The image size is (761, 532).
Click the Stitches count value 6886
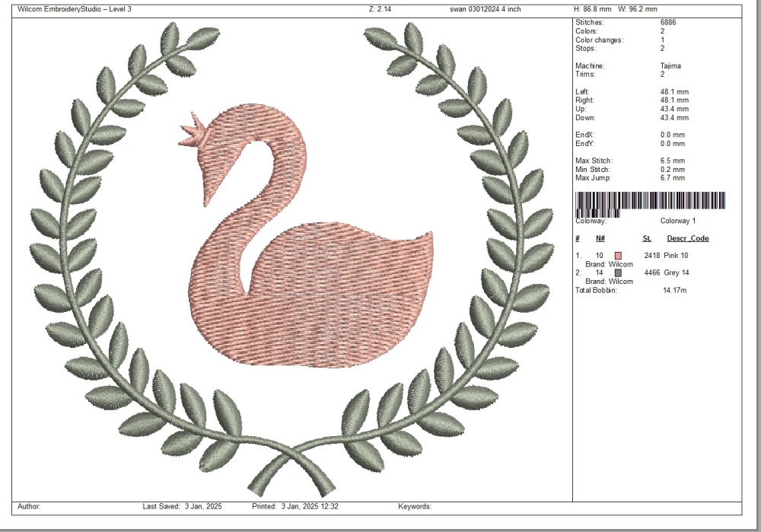669,23
